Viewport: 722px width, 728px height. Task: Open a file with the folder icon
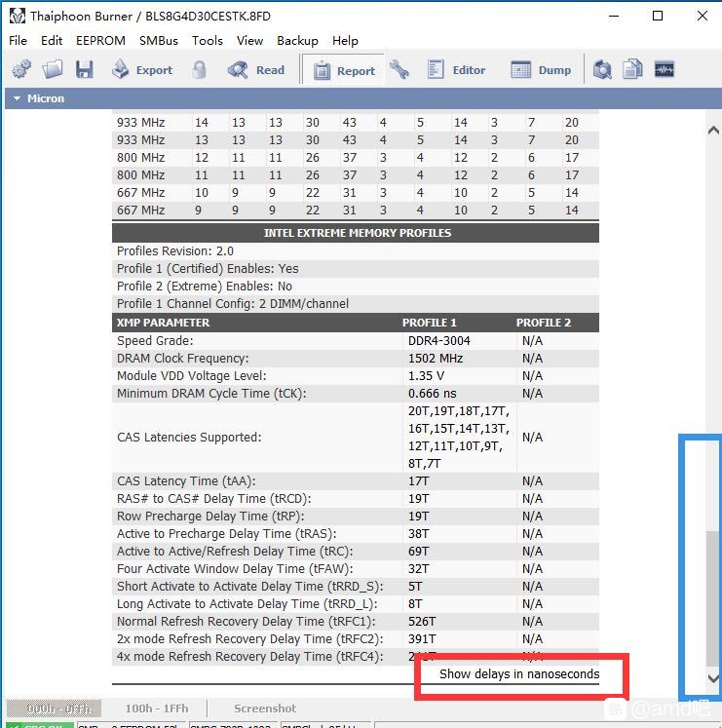tap(53, 69)
